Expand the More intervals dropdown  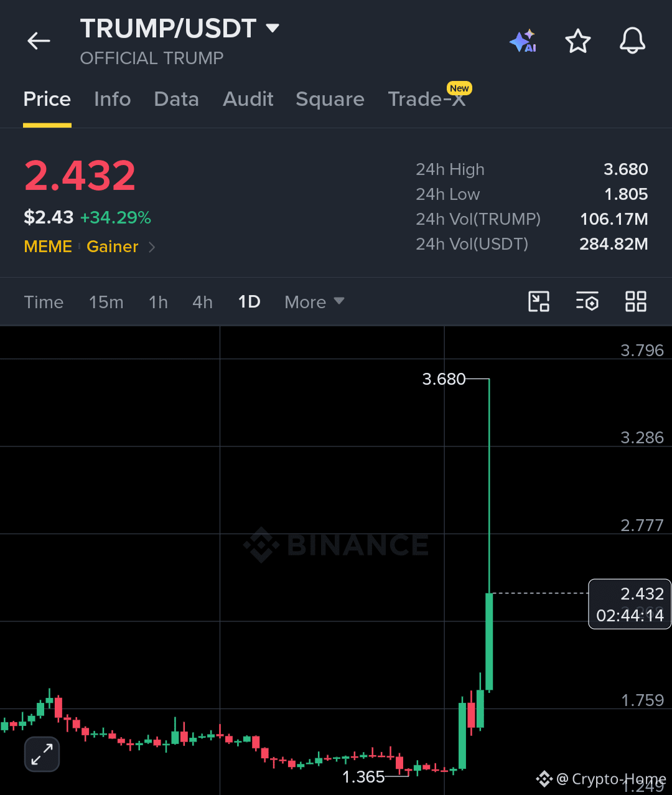pos(314,302)
